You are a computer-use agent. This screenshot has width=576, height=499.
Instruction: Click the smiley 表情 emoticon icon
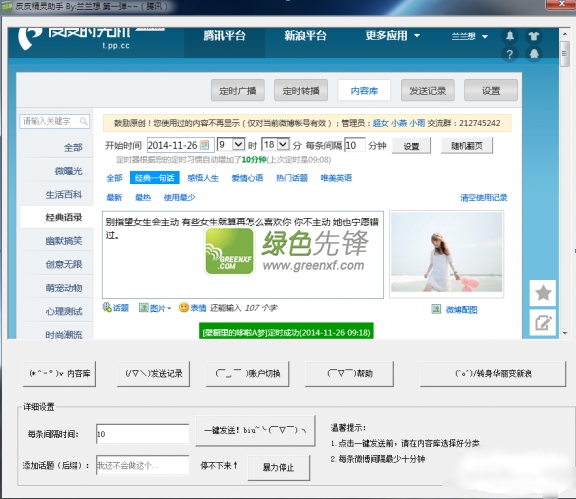tap(183, 307)
